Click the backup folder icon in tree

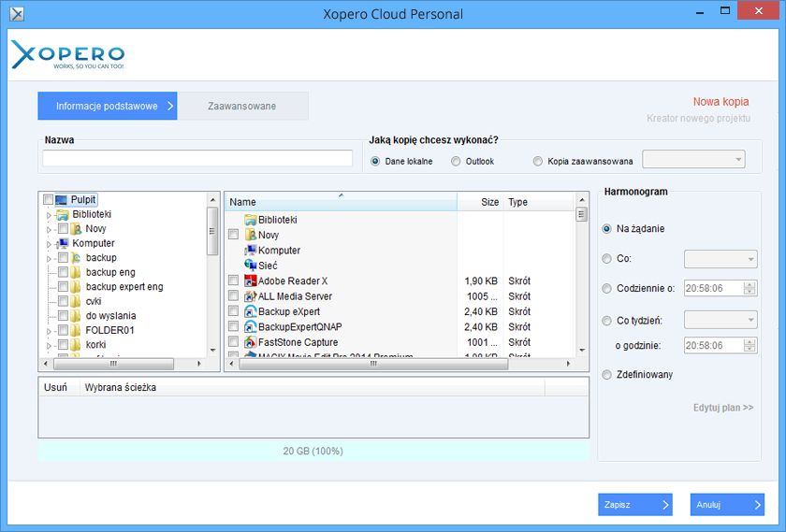pos(76,258)
